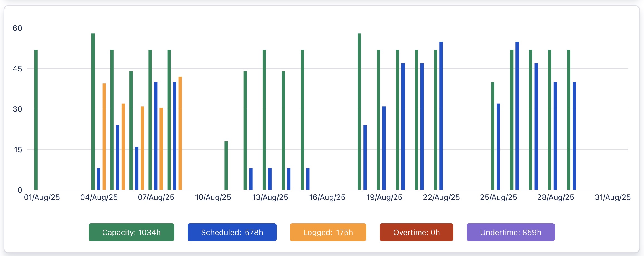This screenshot has width=644, height=256.
Task: Click the blue scheduled bar on 25 Aug
Action: 498,147
